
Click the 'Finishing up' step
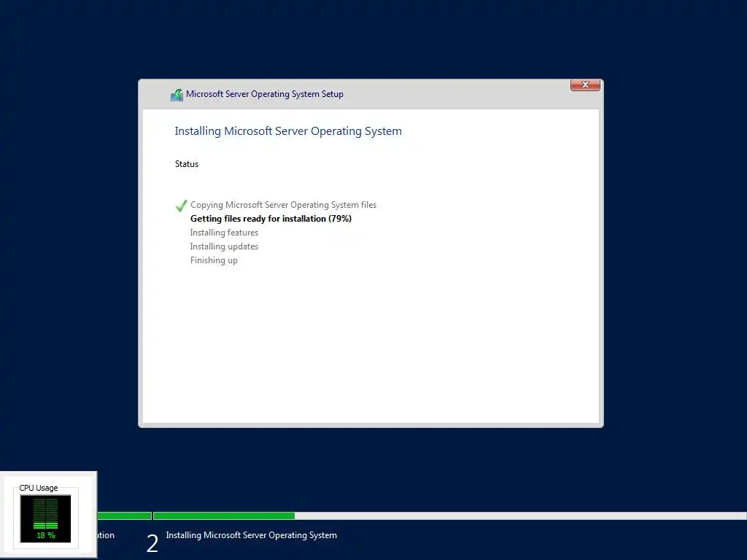coord(214,260)
